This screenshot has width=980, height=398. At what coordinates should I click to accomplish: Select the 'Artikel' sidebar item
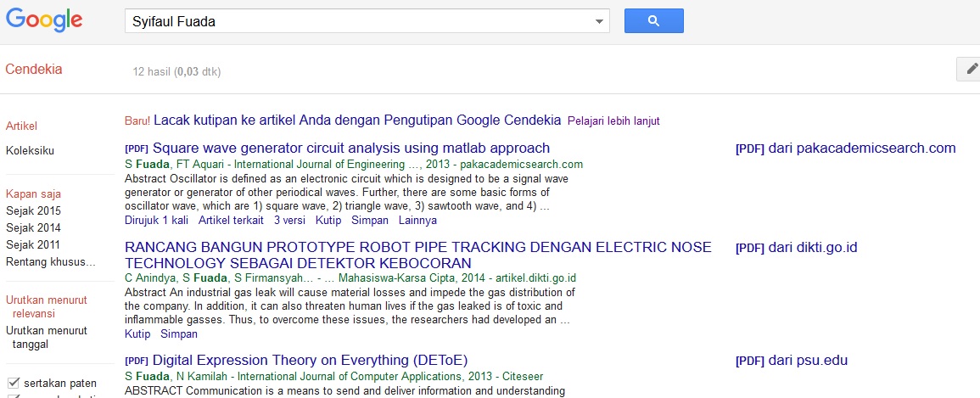click(x=21, y=126)
